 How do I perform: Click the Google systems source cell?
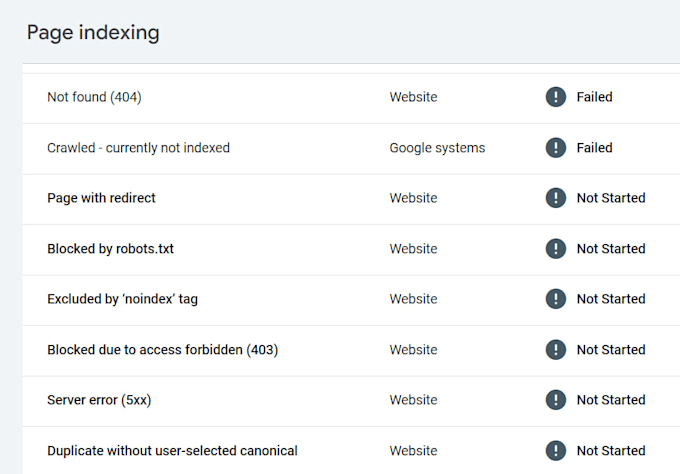coord(437,148)
